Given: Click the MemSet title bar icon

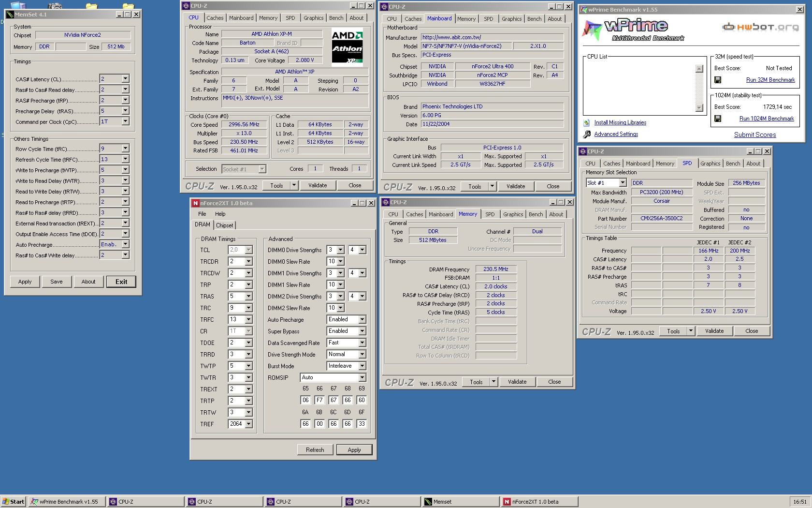Looking at the screenshot, I should click(x=10, y=15).
